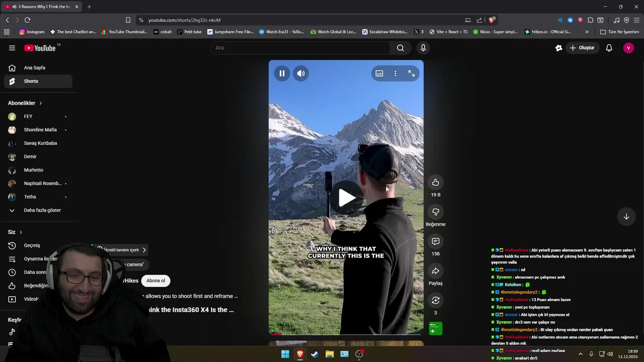Image resolution: width=644 pixels, height=362 pixels.
Task: Go to Ana Sayfa in sidebar
Action: [x=38, y=68]
